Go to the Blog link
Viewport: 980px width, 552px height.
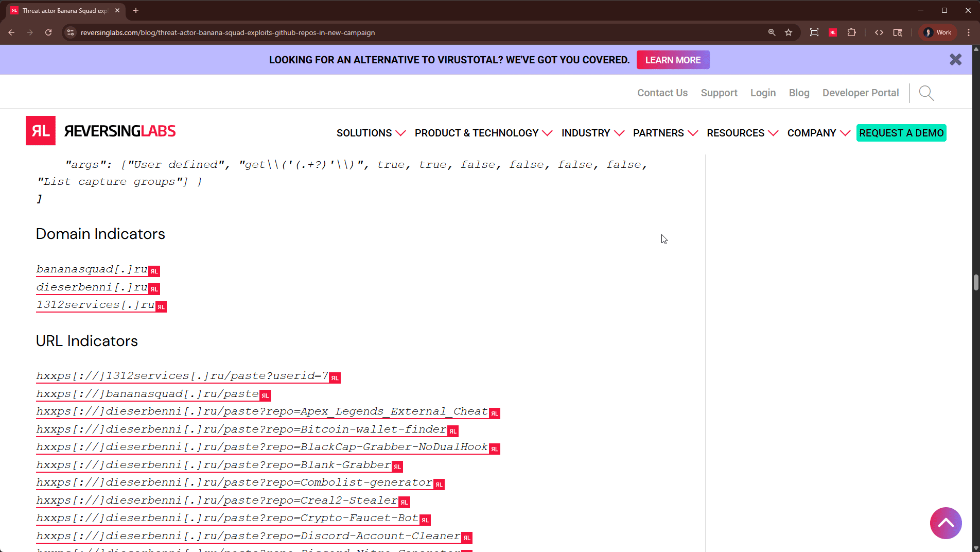coord(799,93)
